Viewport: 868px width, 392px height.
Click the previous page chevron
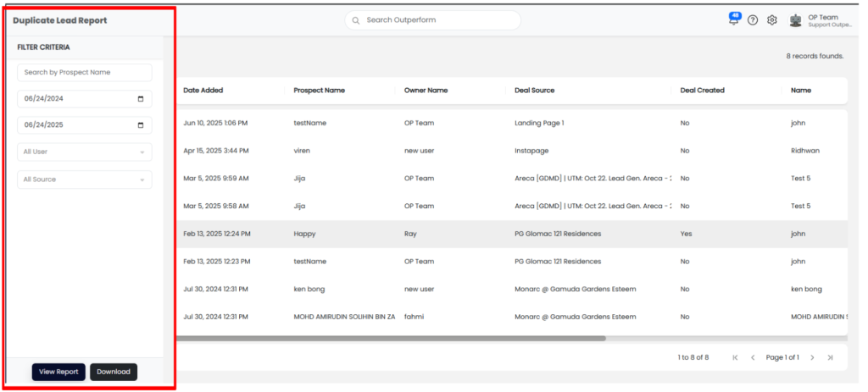point(753,357)
